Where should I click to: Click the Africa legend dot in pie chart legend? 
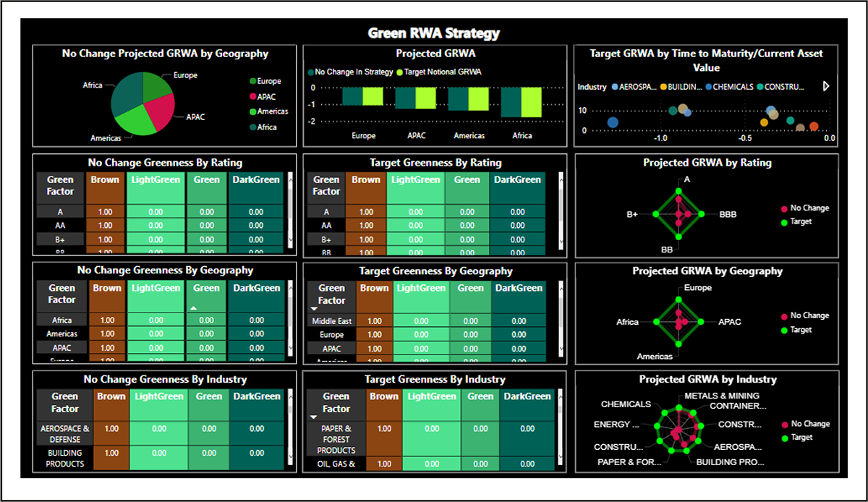252,127
